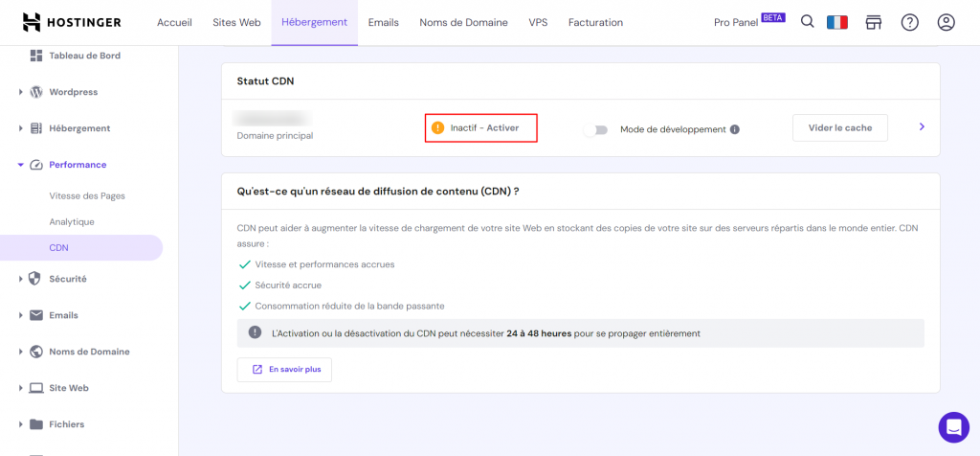Expand the Wordpress sidebar section arrow
Image resolution: width=980 pixels, height=456 pixels.
[21, 92]
